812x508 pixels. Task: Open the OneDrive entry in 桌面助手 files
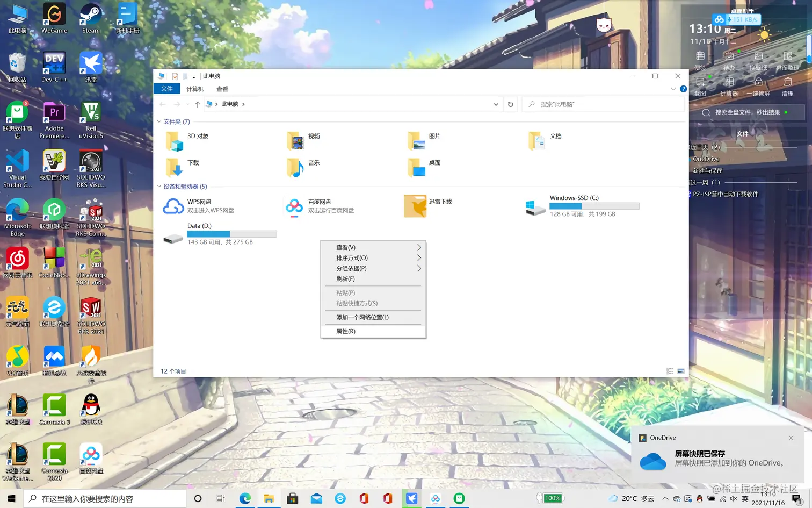(706, 159)
